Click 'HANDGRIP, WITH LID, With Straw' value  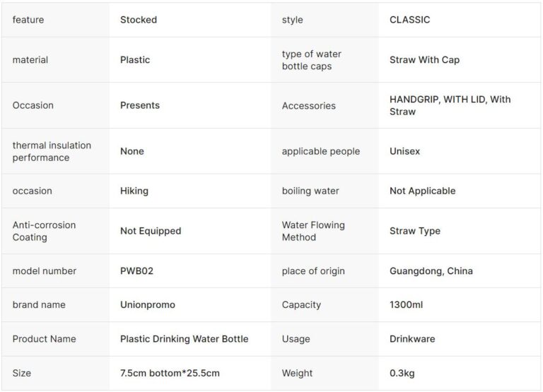450,105
